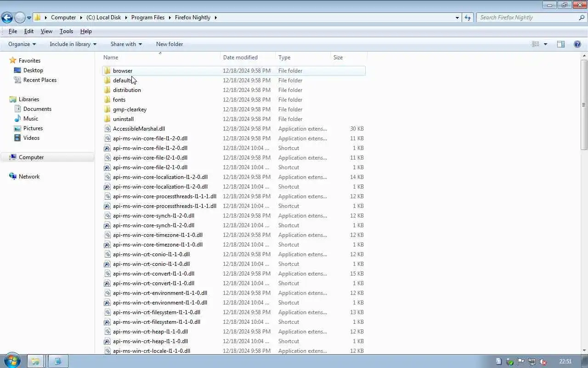This screenshot has width=588, height=368.
Task: Select api-ms-win-crt-locale-l1-1-0.dll file
Action: point(233,351)
